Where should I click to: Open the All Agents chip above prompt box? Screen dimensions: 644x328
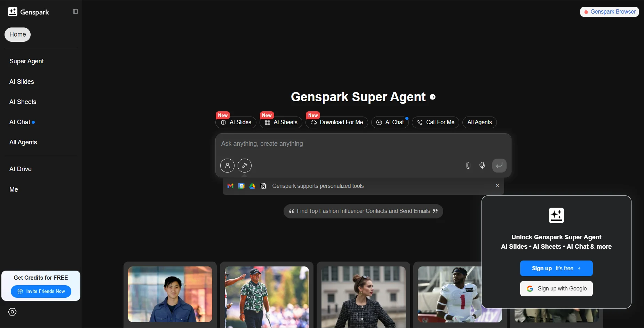[x=479, y=122]
